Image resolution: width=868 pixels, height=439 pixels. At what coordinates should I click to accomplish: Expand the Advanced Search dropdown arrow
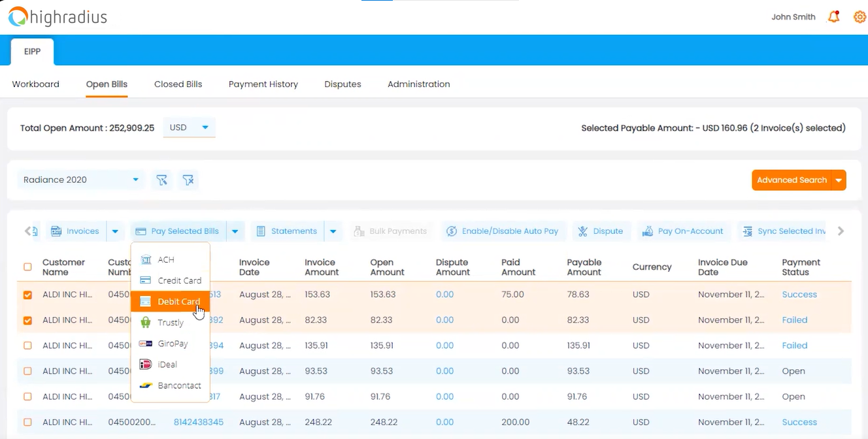[839, 180]
